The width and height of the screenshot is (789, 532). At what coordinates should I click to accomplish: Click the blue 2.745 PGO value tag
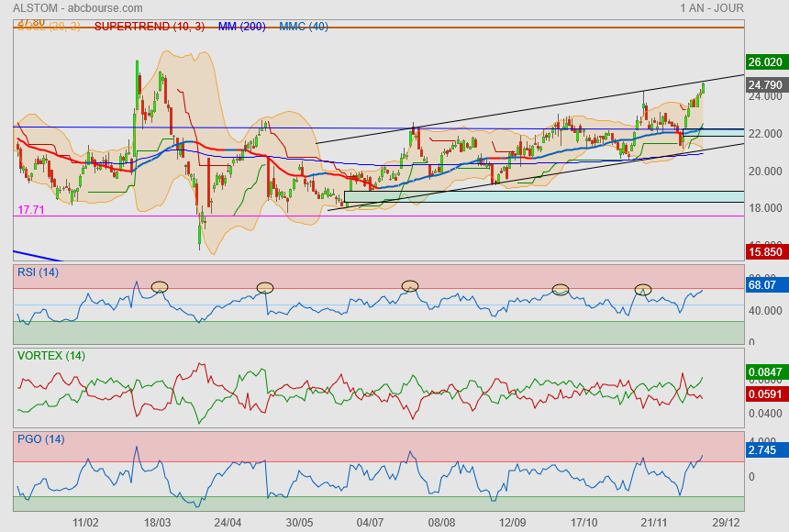pyautogui.click(x=763, y=450)
